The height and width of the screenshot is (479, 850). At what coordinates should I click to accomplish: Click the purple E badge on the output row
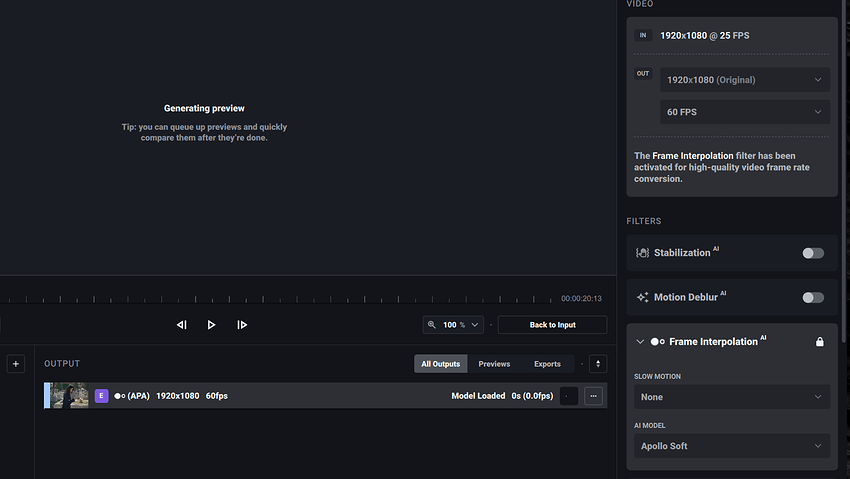(x=101, y=396)
